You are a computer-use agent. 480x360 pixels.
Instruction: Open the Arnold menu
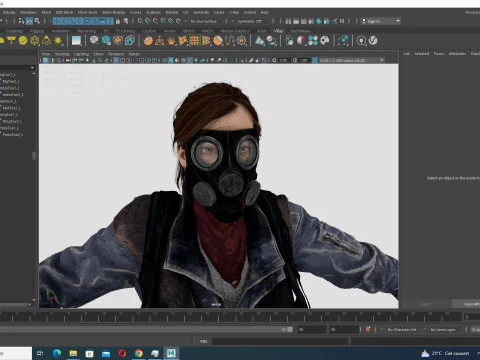point(250,12)
